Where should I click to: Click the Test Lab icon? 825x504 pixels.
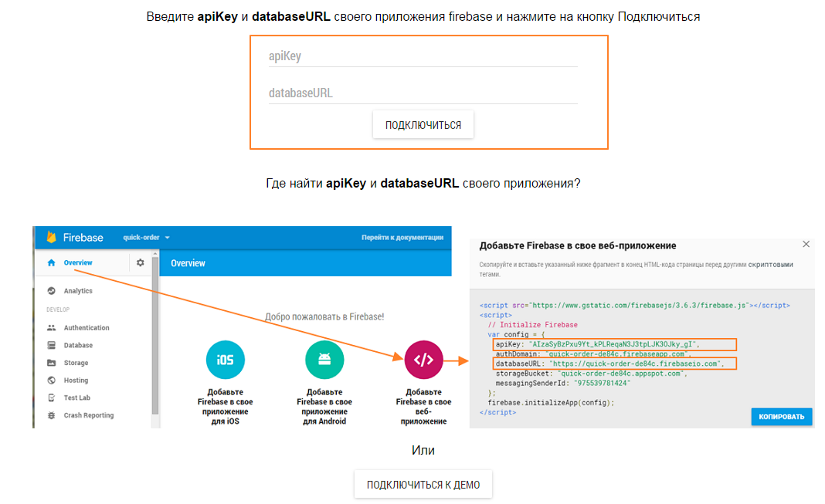[x=51, y=397]
